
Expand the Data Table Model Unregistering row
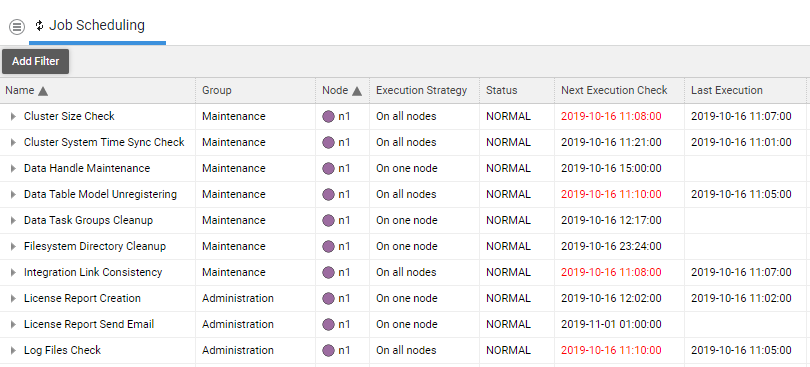pos(13,195)
